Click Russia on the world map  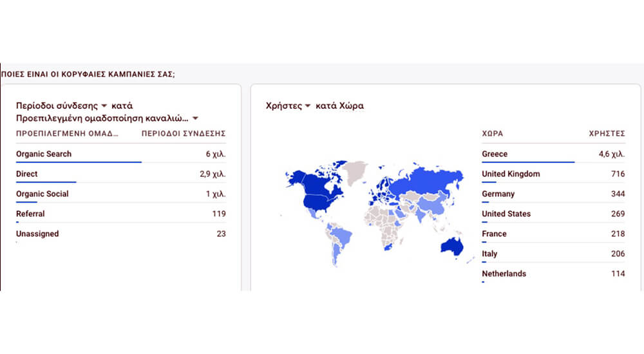(427, 181)
